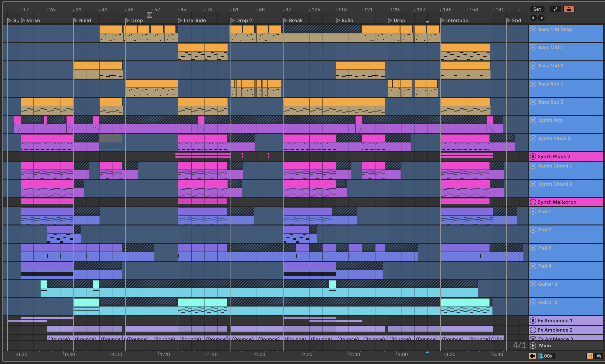Click the Main track play icon
The image size is (605, 364).
[533, 346]
